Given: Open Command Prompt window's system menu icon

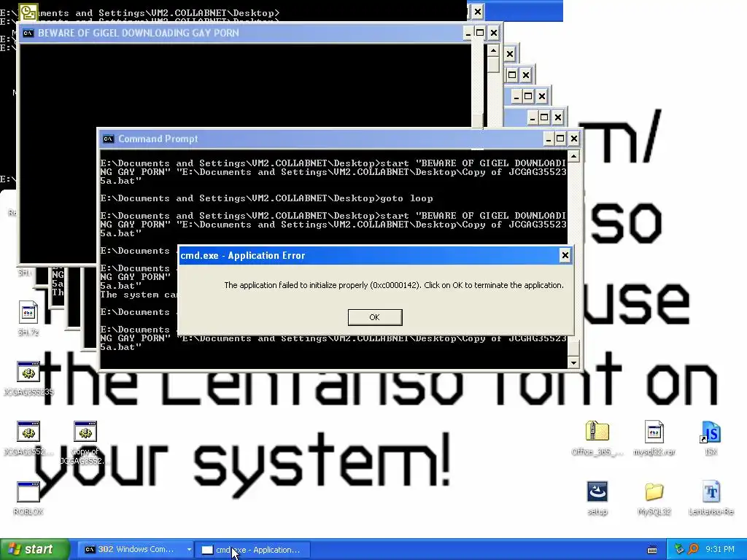Looking at the screenshot, I should pyautogui.click(x=108, y=139).
